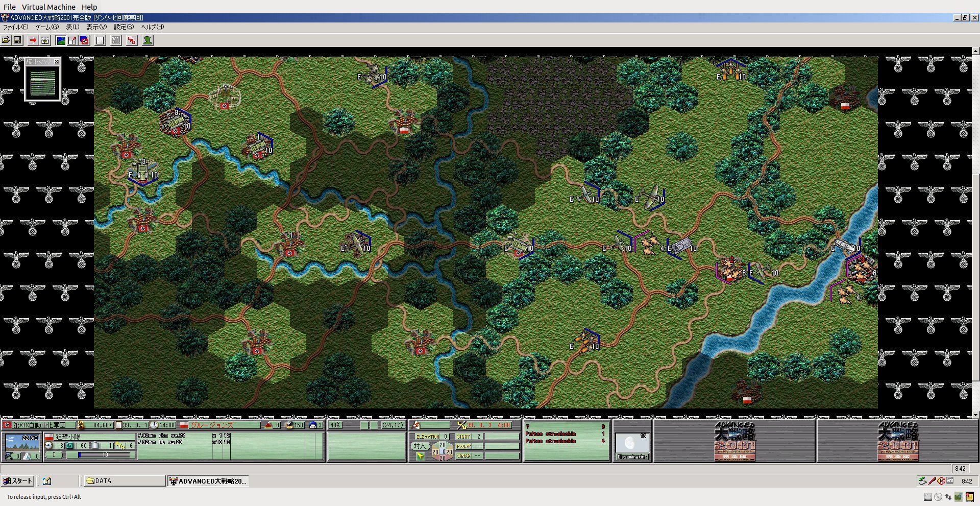Click the red End turn toolbar icon
The image size is (980, 506).
tap(132, 40)
